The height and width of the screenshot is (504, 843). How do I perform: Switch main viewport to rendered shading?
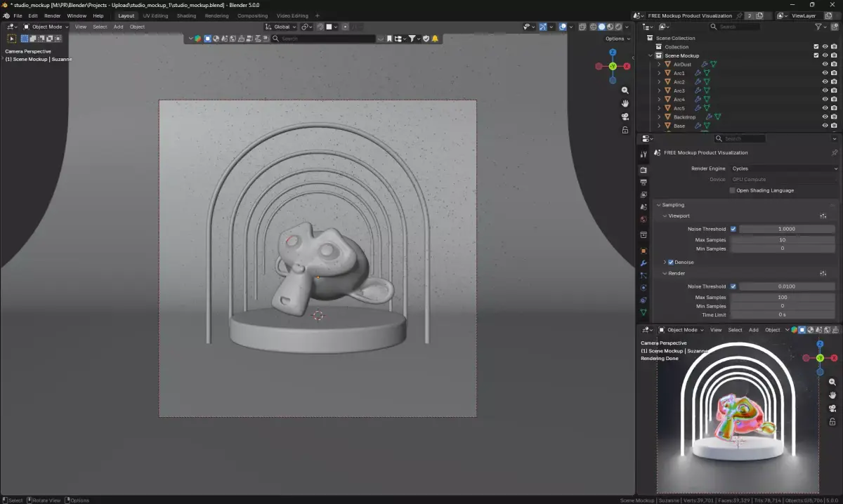pyautogui.click(x=618, y=27)
